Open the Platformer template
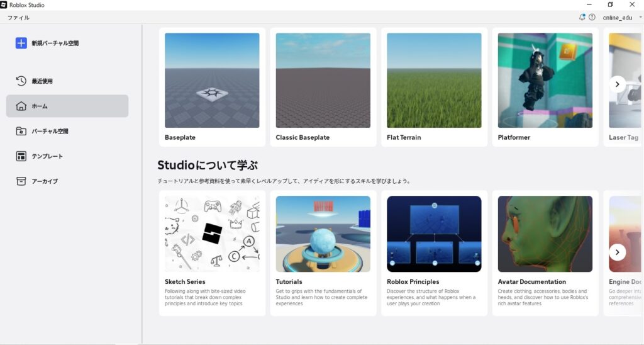 tap(545, 81)
